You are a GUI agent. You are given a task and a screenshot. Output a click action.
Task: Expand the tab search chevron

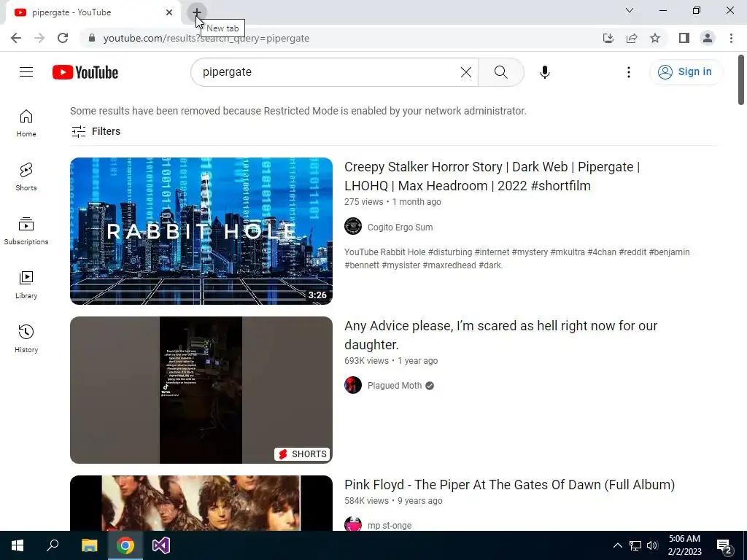[x=630, y=10]
